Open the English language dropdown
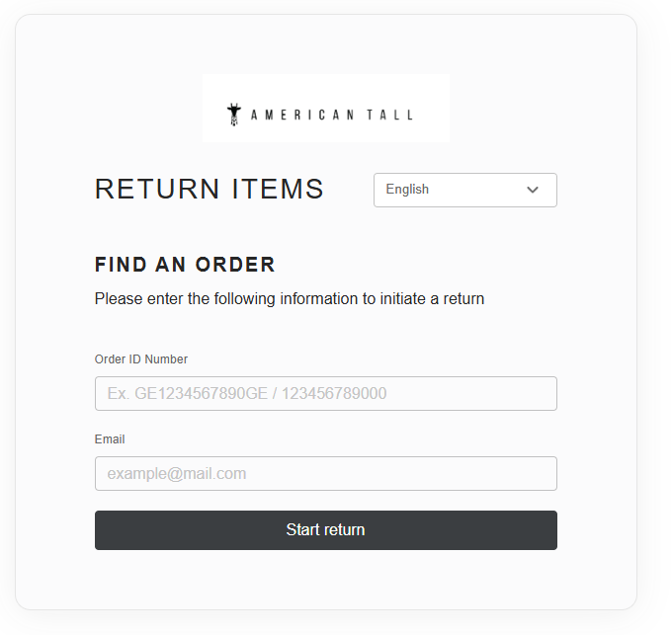Image resolution: width=672 pixels, height=635 pixels. point(465,191)
